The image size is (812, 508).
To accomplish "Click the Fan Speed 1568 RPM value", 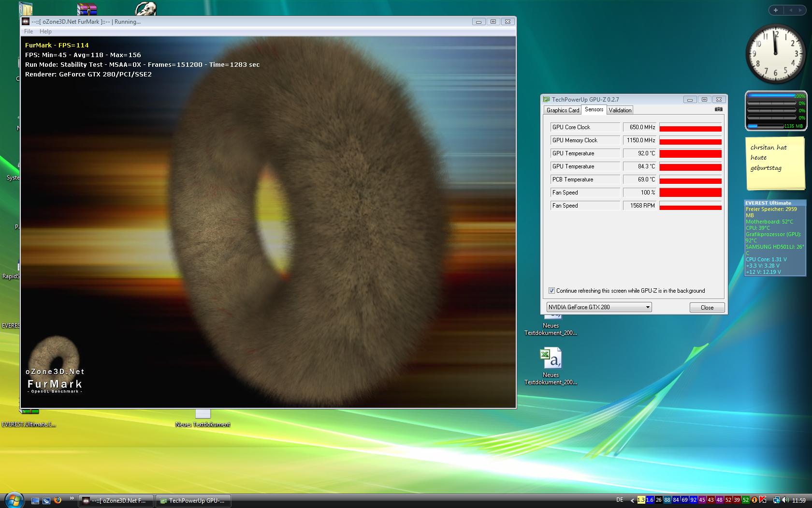I will click(x=640, y=206).
